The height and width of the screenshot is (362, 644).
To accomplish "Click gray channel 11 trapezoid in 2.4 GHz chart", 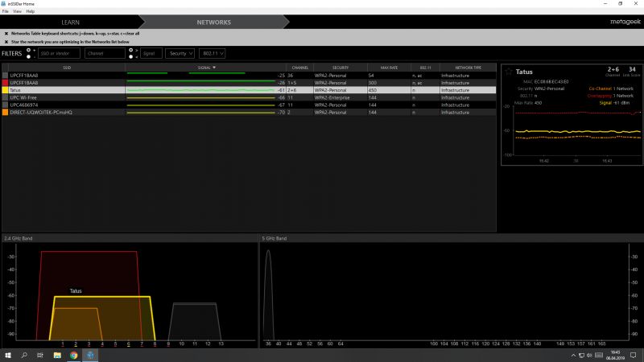I will tap(195, 320).
